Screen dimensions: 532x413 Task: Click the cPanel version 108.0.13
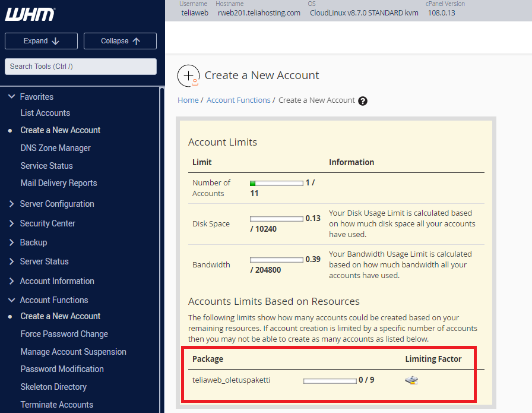coord(441,13)
